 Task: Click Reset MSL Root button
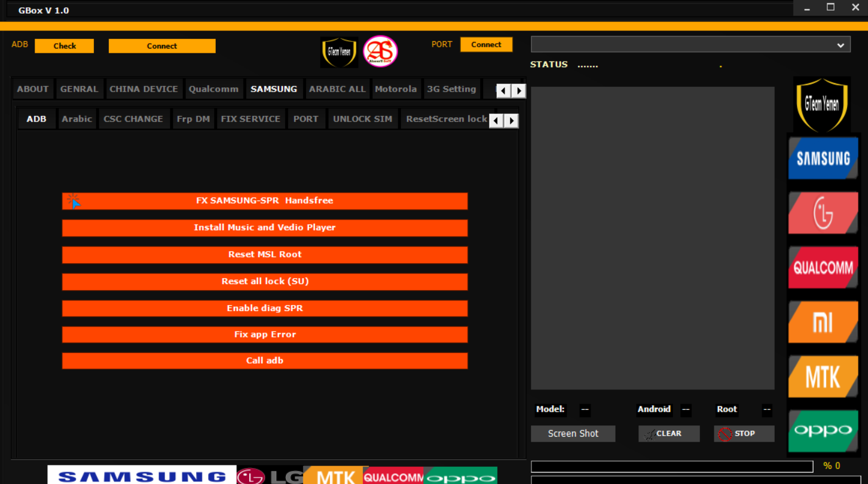[x=265, y=255]
